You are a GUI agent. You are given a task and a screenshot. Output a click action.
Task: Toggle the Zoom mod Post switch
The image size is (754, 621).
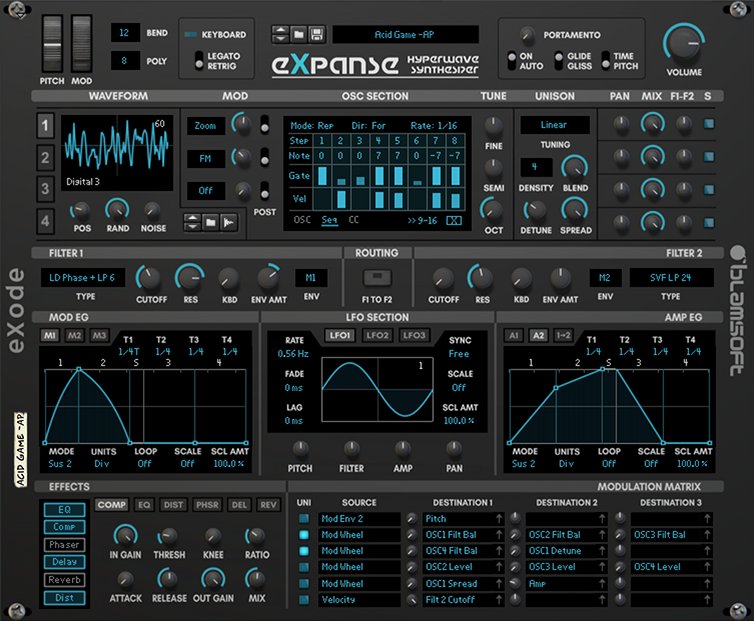coord(264,124)
